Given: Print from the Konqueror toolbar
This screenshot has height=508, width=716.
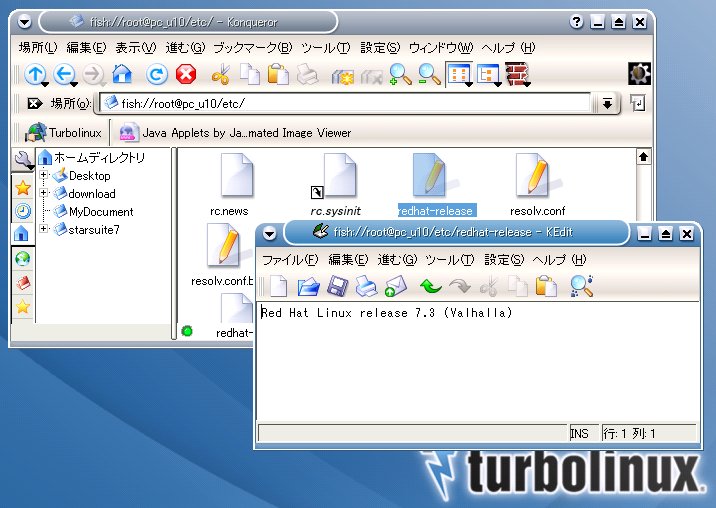Looking at the screenshot, I should 307,74.
